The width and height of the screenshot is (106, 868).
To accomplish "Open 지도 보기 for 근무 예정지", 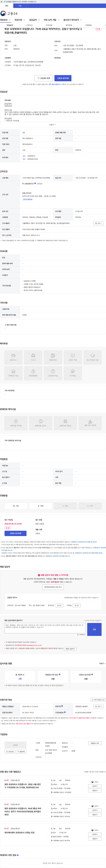I will click(99, 223).
